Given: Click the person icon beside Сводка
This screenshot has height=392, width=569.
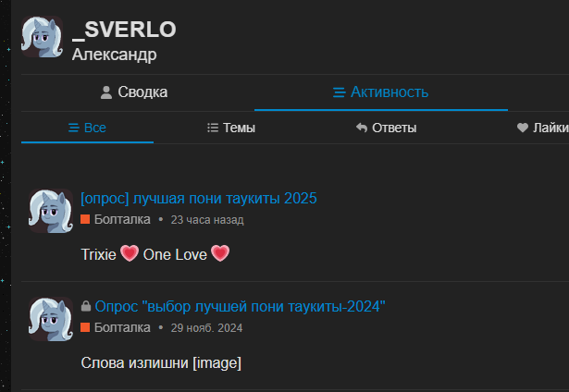Looking at the screenshot, I should click(106, 92).
